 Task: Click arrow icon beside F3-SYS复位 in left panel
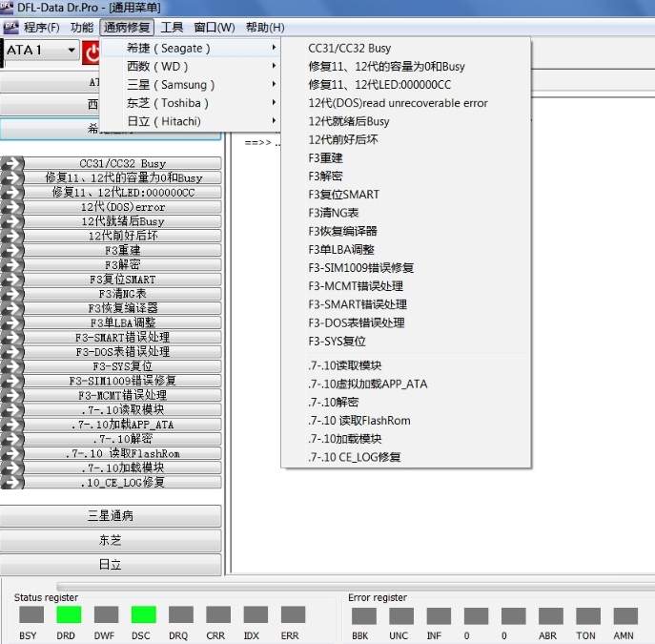click(11, 366)
